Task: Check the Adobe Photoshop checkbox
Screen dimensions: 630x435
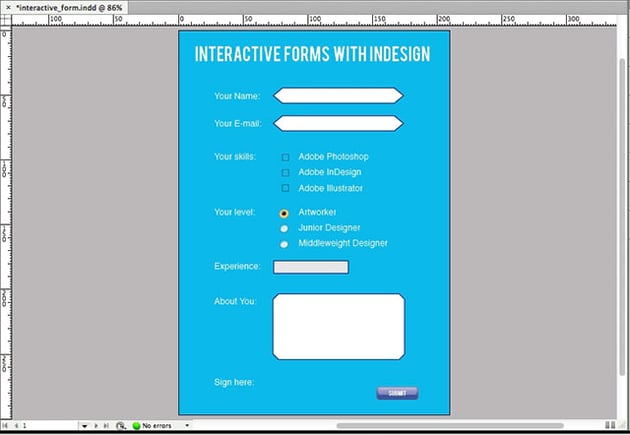Action: [285, 157]
